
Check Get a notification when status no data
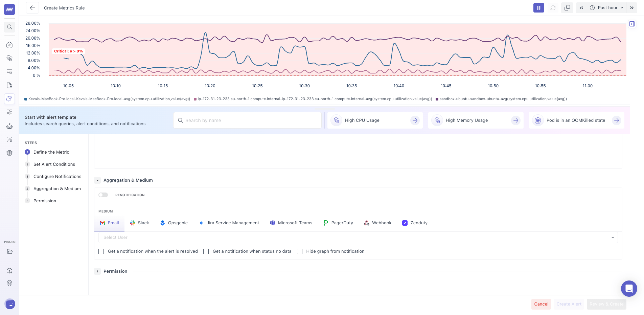pyautogui.click(x=206, y=251)
